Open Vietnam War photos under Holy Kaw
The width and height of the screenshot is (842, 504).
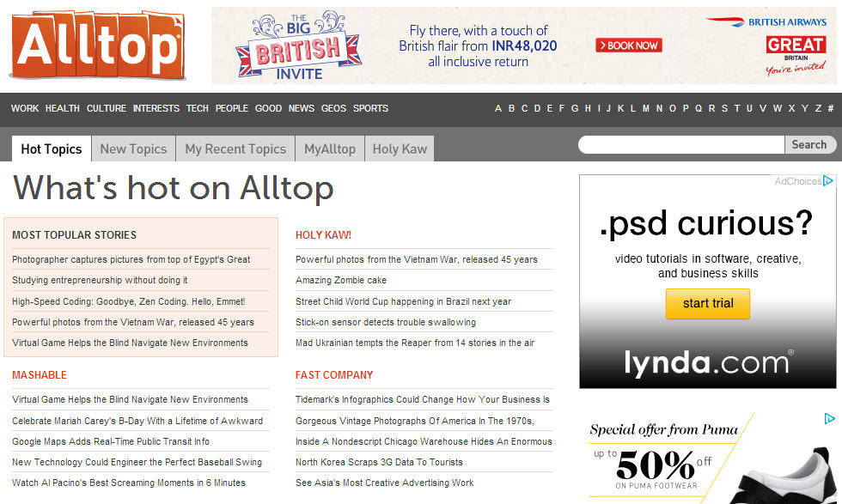tap(416, 260)
